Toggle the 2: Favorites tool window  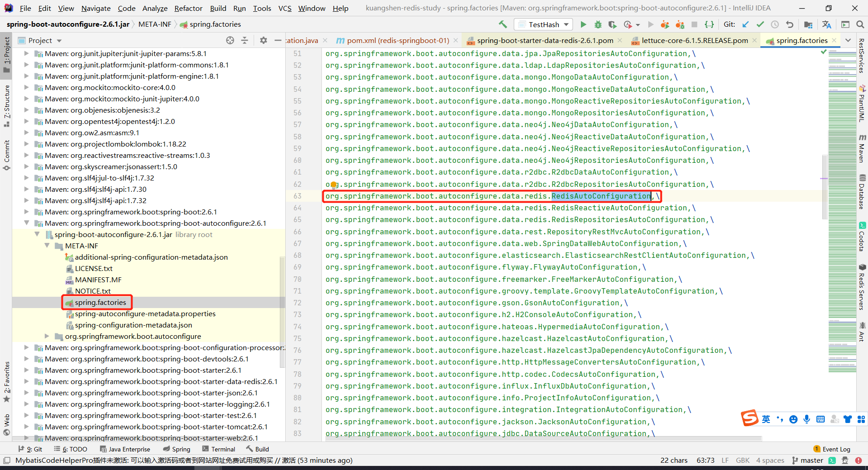[x=7, y=382]
